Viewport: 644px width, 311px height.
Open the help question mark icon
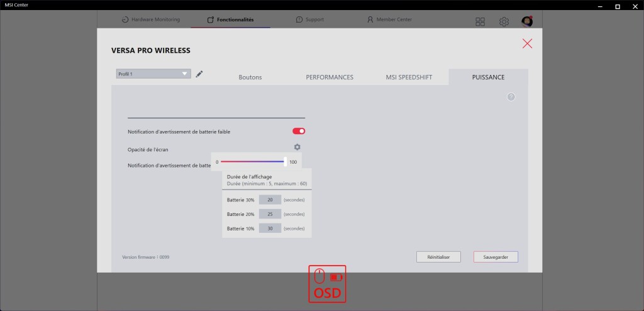pyautogui.click(x=511, y=97)
